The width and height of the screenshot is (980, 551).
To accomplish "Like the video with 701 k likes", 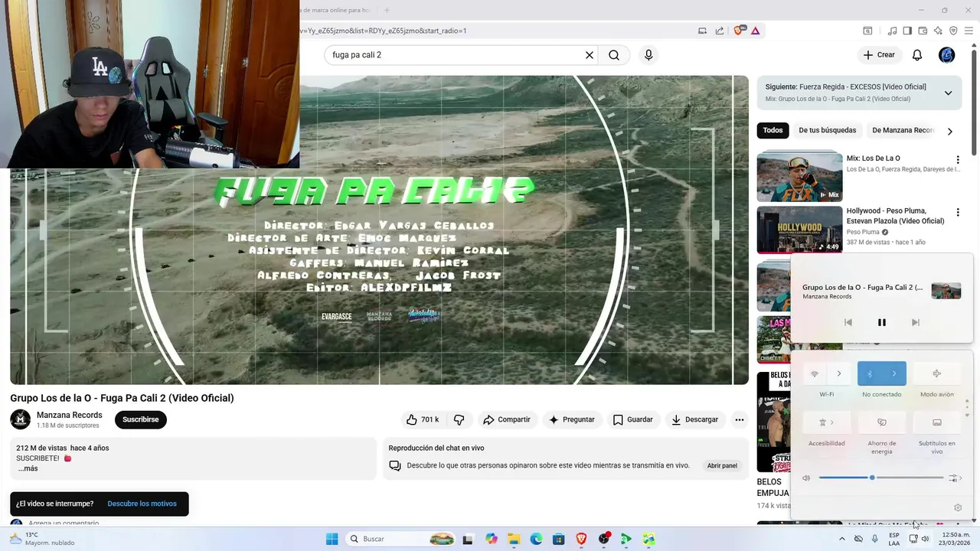I will pyautogui.click(x=423, y=419).
